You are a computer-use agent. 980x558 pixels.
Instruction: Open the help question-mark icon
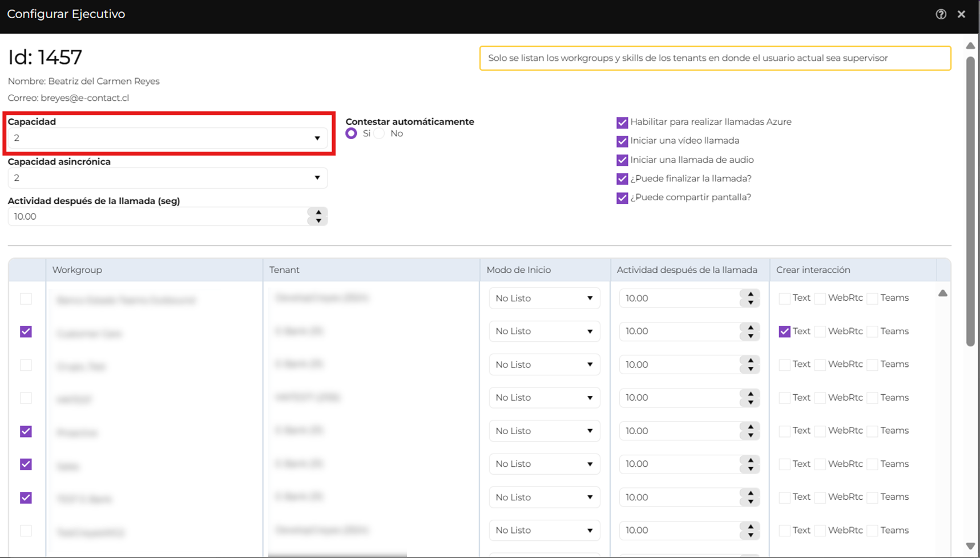coord(941,14)
